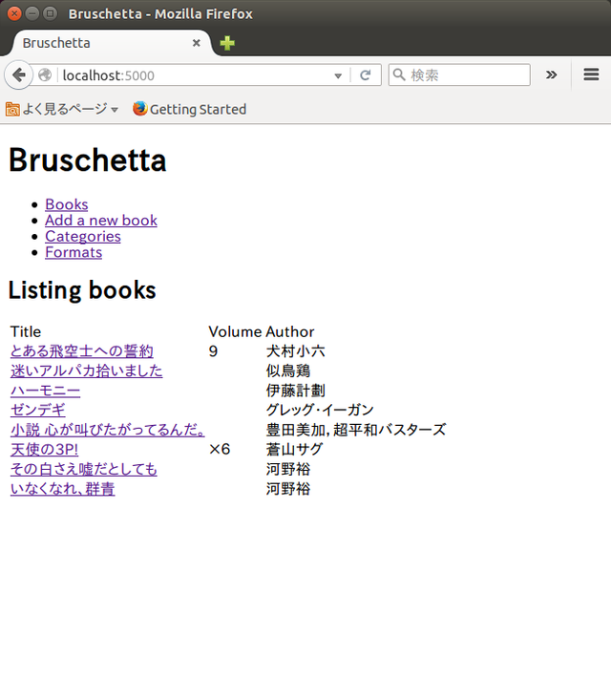Click the Author column header
Viewport: 611px width, 700px height.
coord(290,331)
